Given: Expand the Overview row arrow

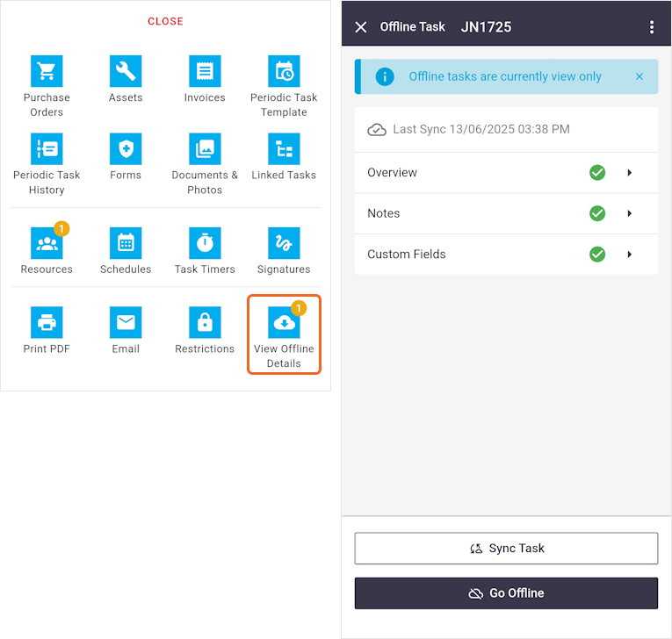Looking at the screenshot, I should [629, 173].
